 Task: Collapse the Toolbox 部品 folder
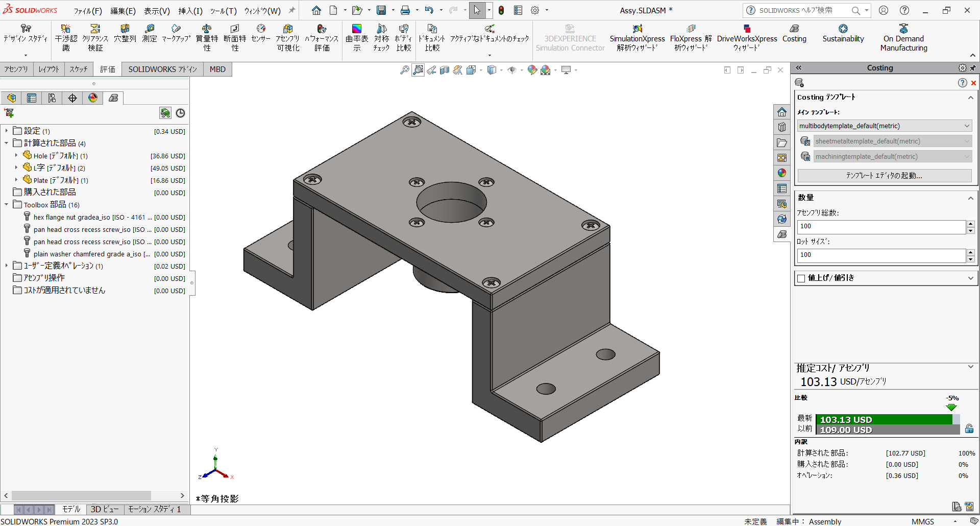7,204
